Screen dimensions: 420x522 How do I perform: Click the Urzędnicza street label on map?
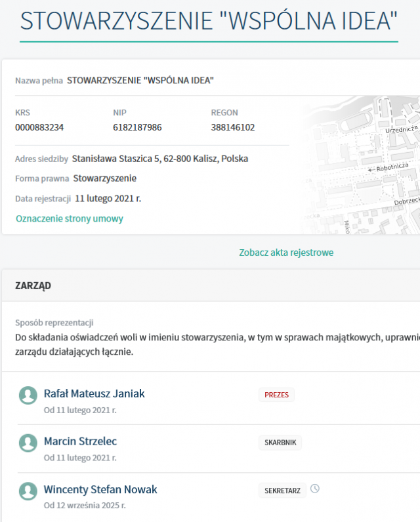coord(402,129)
